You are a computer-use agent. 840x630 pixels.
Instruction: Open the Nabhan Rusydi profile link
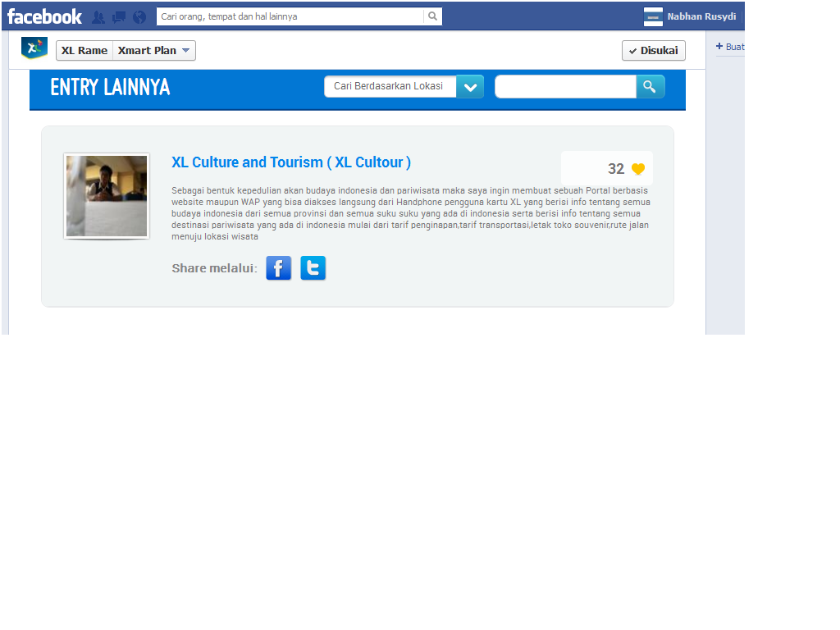(x=701, y=16)
